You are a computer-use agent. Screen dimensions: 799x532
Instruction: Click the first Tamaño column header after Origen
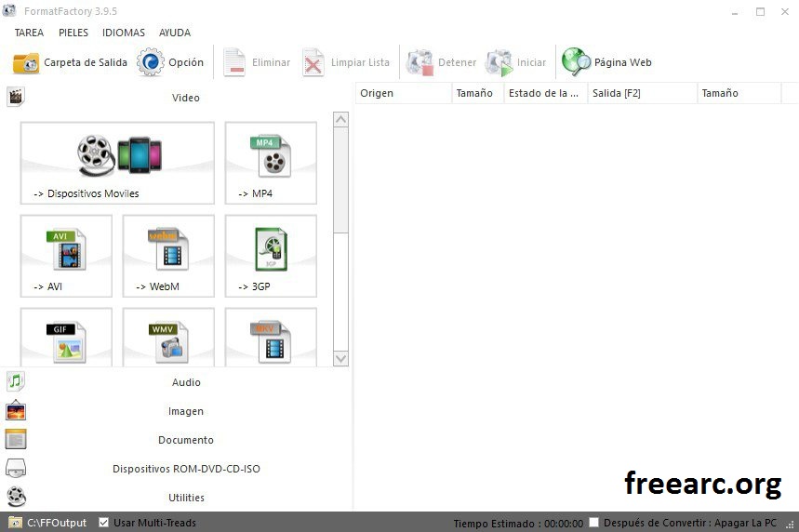tap(478, 93)
